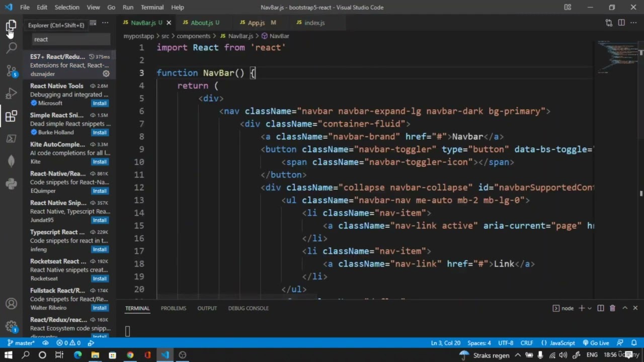Open errors and warnings count in status bar
The width and height of the screenshot is (644, 362).
68,343
